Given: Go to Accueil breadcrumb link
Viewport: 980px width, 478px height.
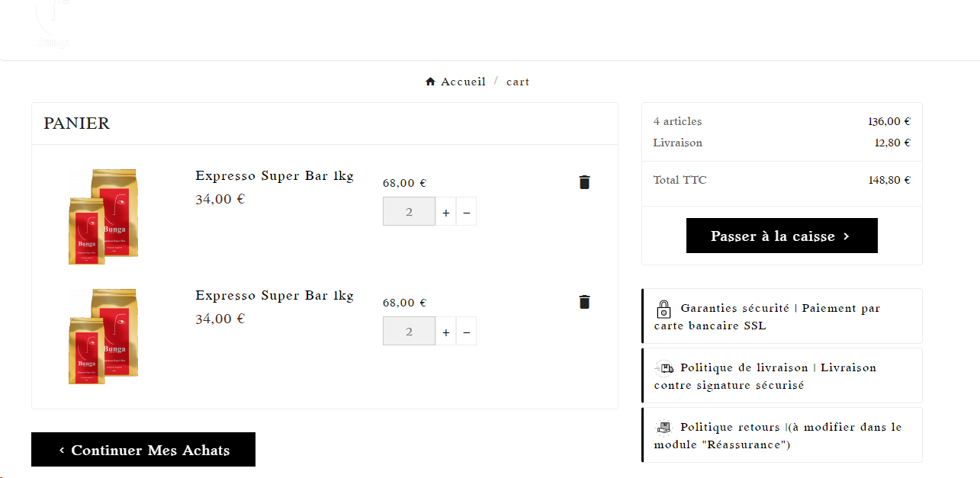Looking at the screenshot, I should pyautogui.click(x=463, y=82).
